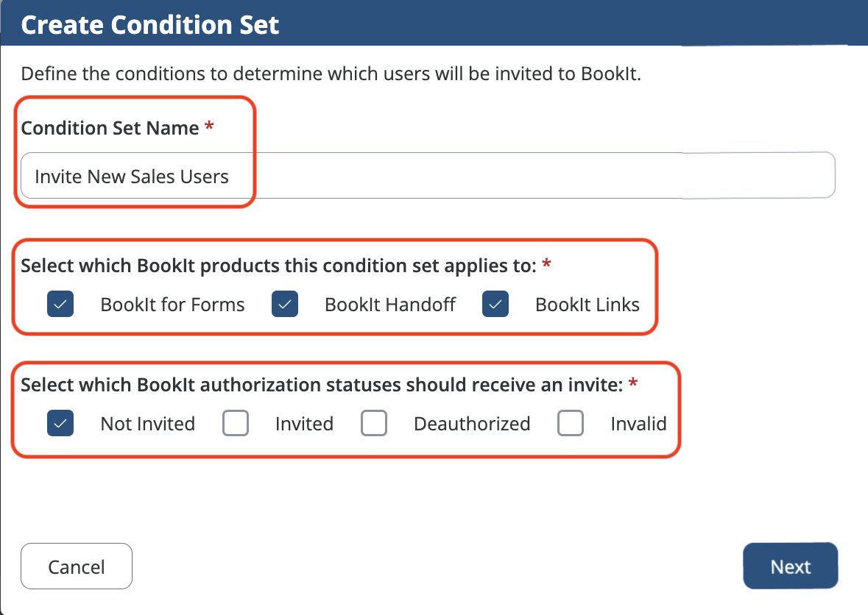This screenshot has height=615, width=868.
Task: Click the "Create Condition Set" dialog title
Action: (x=150, y=24)
